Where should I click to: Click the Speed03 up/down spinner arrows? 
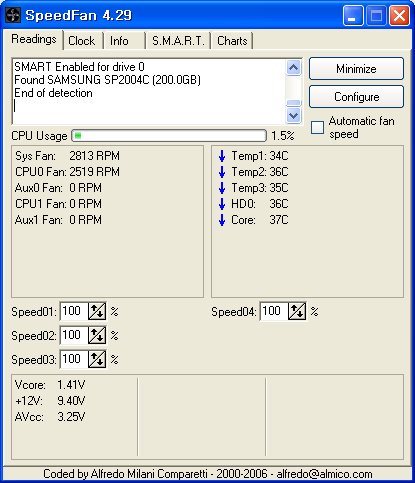[x=97, y=359]
